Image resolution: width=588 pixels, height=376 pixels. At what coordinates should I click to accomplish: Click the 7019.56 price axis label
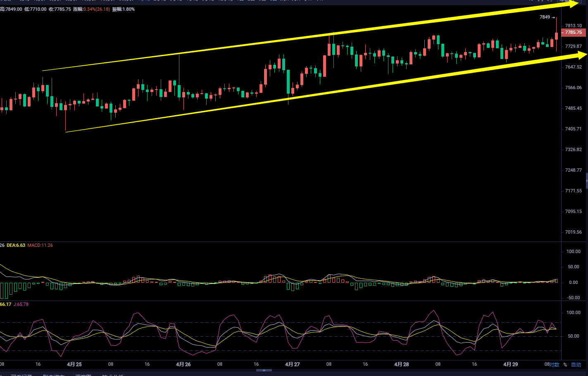tap(573, 232)
